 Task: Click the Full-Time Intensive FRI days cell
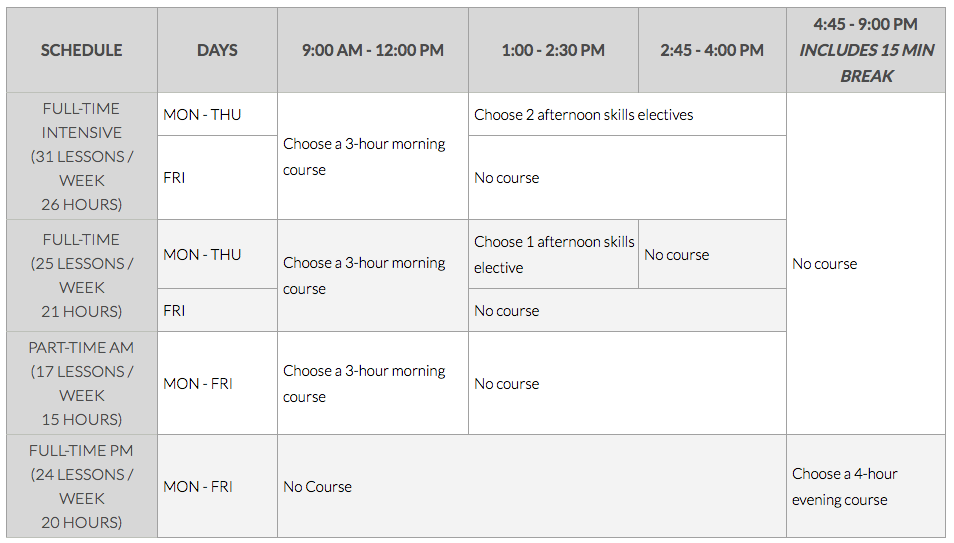(x=217, y=177)
